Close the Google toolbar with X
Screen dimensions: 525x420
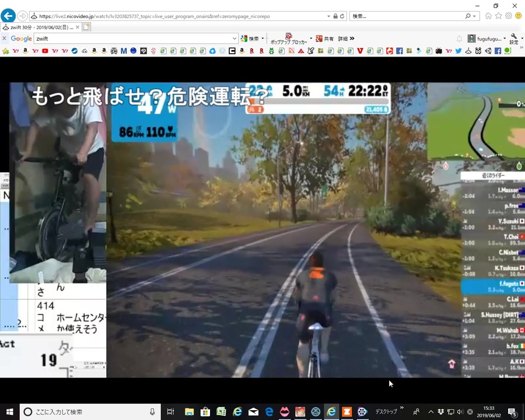(x=4, y=38)
